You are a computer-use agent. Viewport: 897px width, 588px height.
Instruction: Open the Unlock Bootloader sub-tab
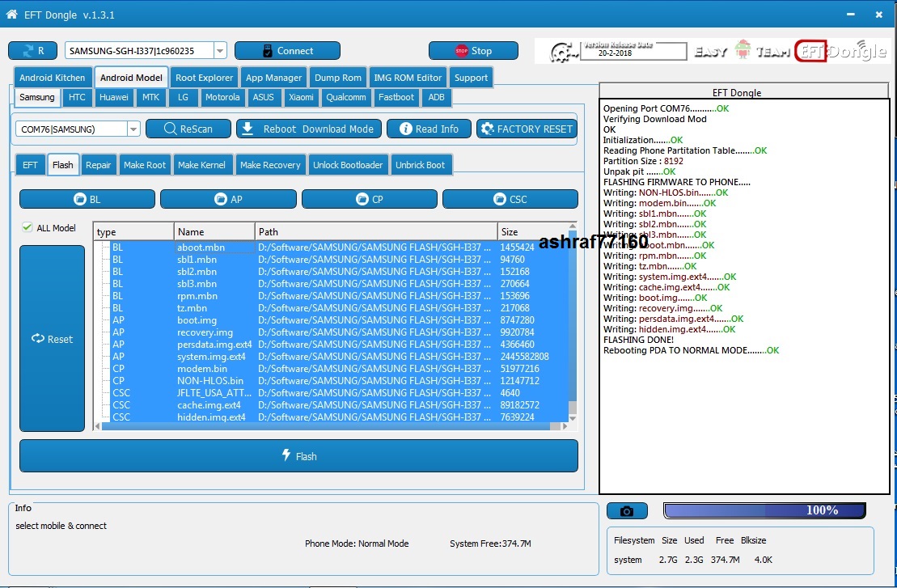click(348, 165)
